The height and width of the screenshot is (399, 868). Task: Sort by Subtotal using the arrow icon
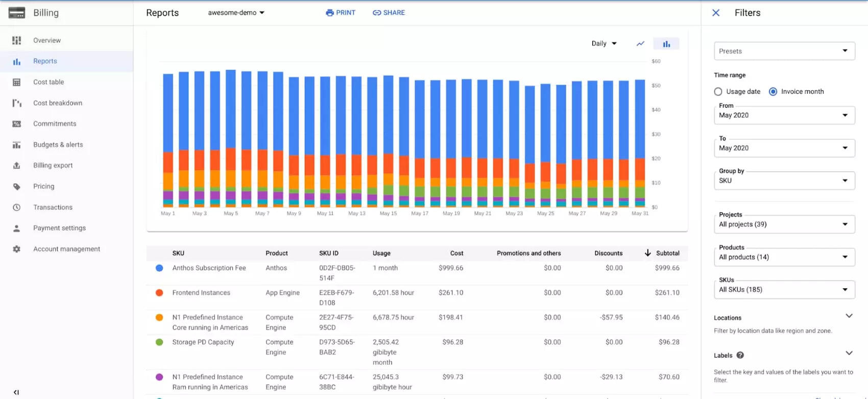point(647,253)
